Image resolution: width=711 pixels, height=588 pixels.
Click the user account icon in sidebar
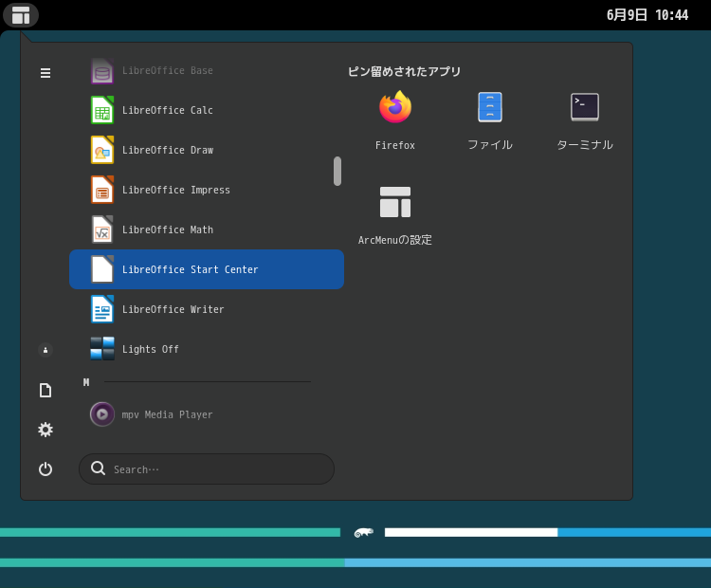46,350
